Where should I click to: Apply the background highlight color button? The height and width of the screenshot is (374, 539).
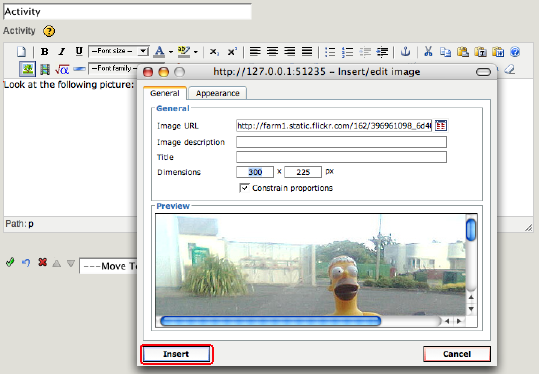point(184,52)
